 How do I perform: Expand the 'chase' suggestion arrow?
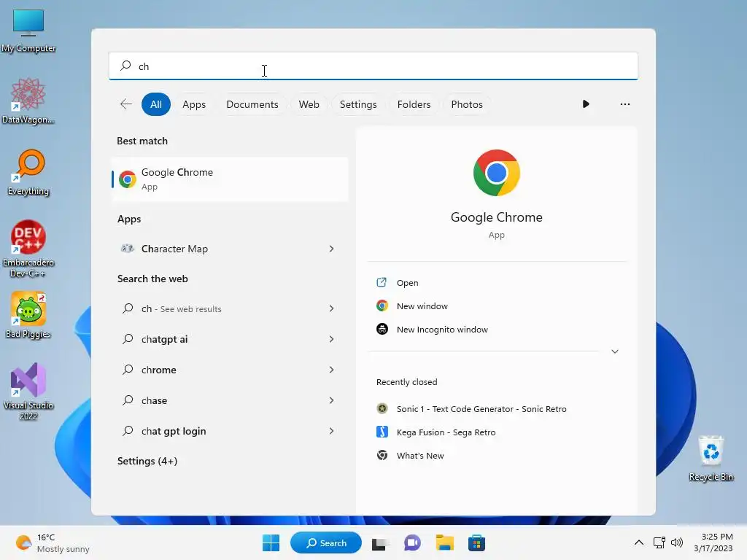tap(331, 400)
